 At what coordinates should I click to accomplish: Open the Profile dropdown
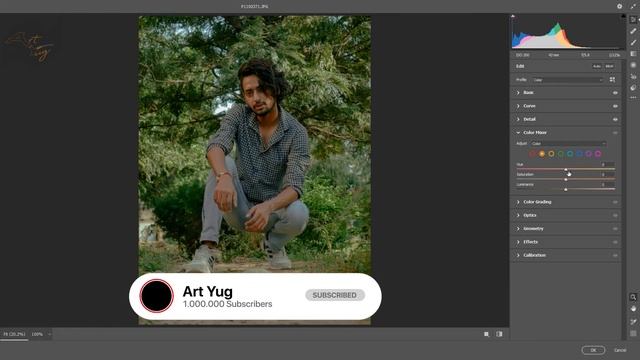tap(568, 80)
